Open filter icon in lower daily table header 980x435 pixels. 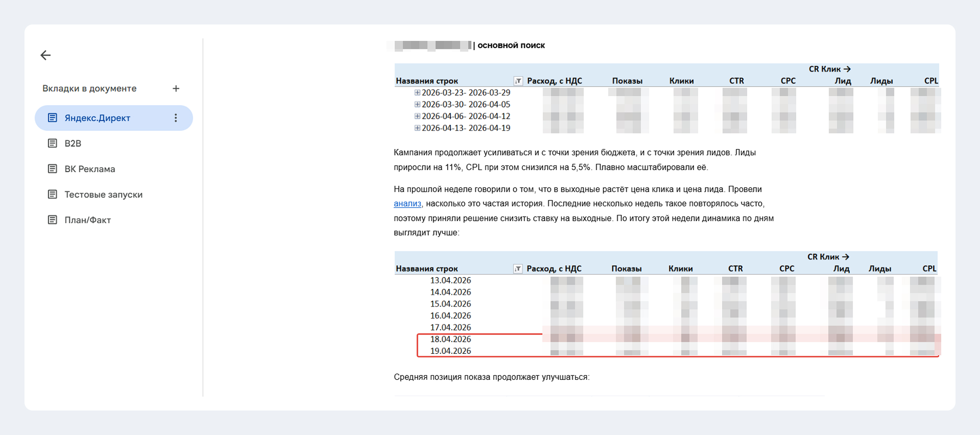pos(518,269)
